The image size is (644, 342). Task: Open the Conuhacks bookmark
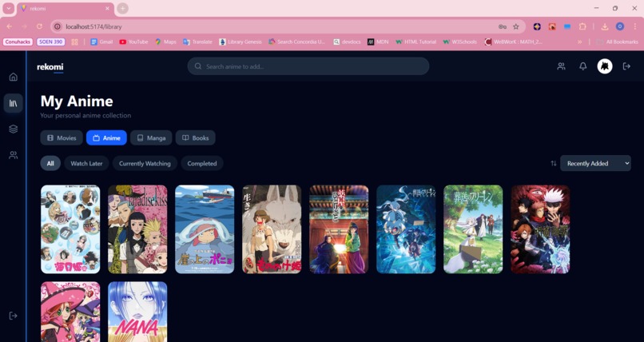18,42
